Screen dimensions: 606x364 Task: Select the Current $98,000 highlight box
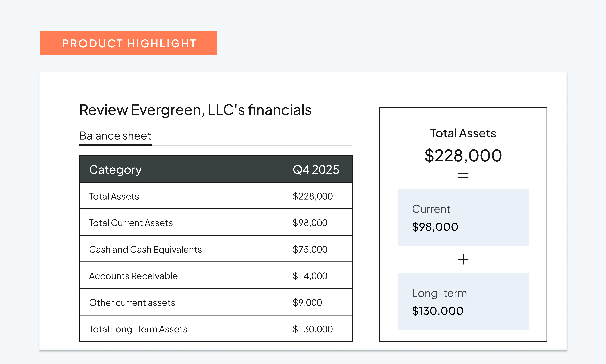pos(463,217)
